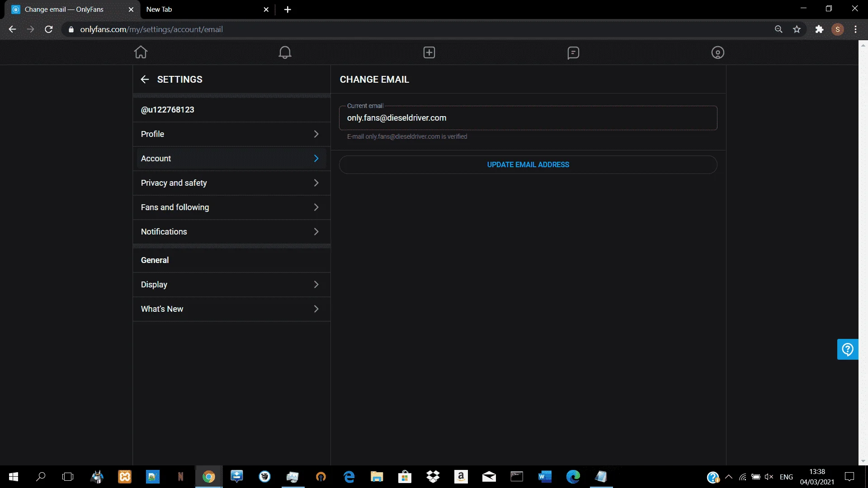The width and height of the screenshot is (868, 488).
Task: Create a new post with plus icon
Action: point(429,52)
